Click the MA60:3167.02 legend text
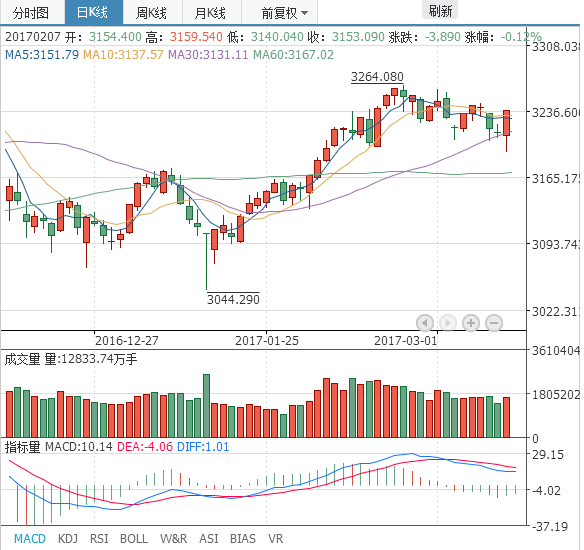This screenshot has width=584, height=550. tap(293, 55)
